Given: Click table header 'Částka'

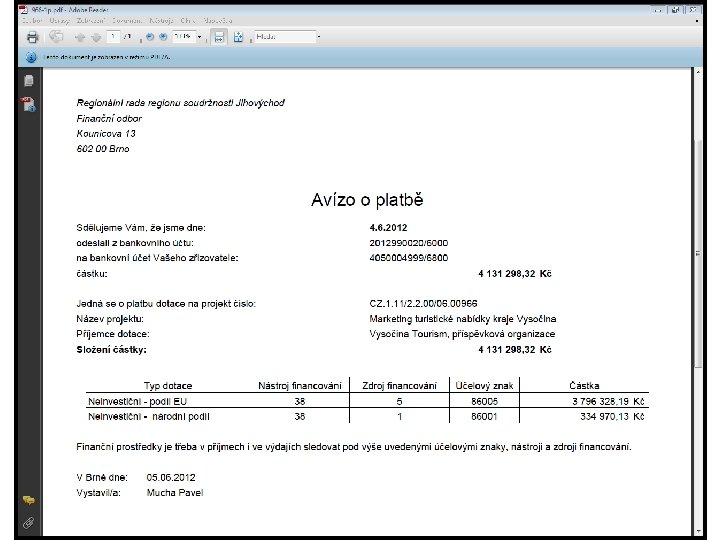Looking at the screenshot, I should pyautogui.click(x=584, y=386).
